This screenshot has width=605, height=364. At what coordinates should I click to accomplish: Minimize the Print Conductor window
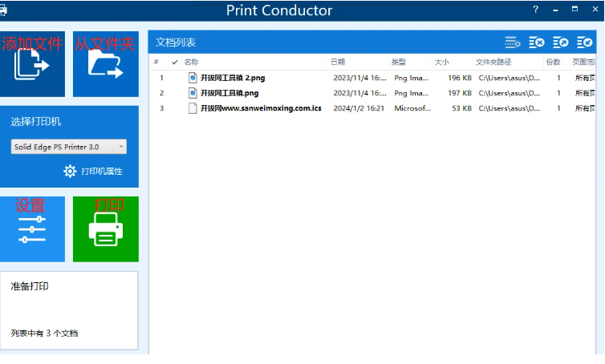(x=555, y=10)
